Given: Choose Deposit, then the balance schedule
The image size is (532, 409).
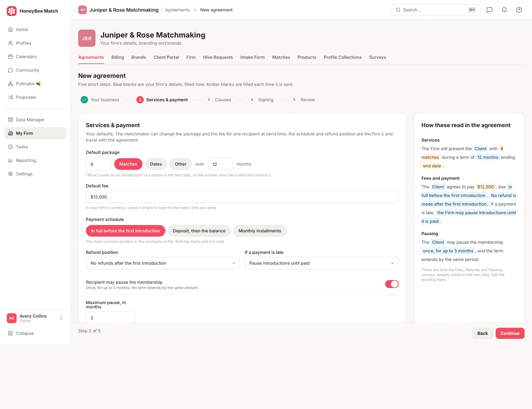Looking at the screenshot, I should (x=199, y=231).
